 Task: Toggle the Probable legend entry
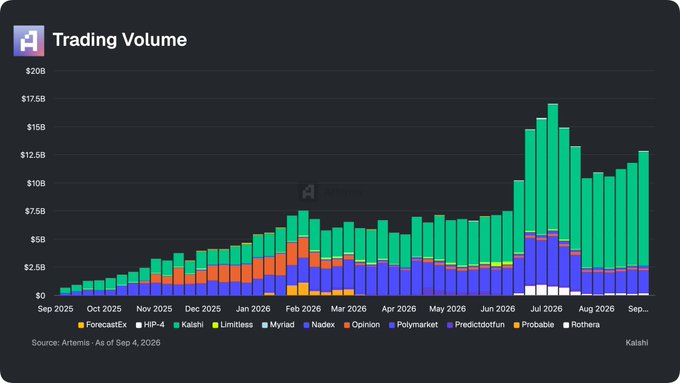pos(534,325)
